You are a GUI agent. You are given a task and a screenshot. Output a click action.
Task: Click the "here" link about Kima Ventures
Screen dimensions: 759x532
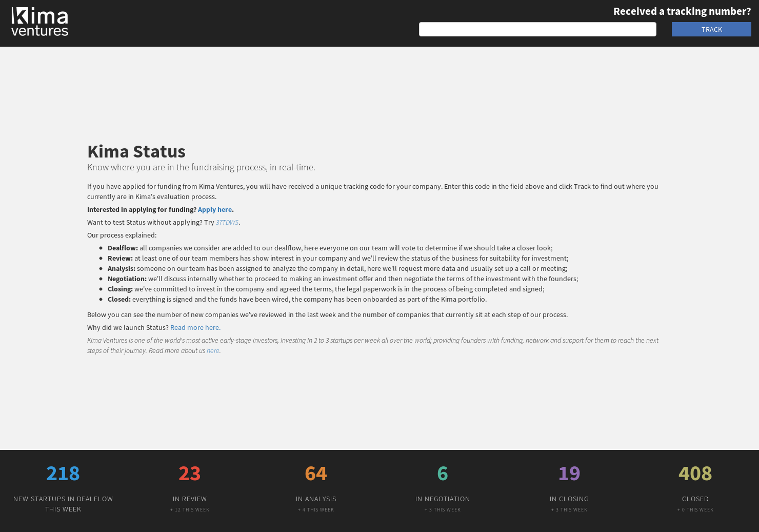click(213, 350)
